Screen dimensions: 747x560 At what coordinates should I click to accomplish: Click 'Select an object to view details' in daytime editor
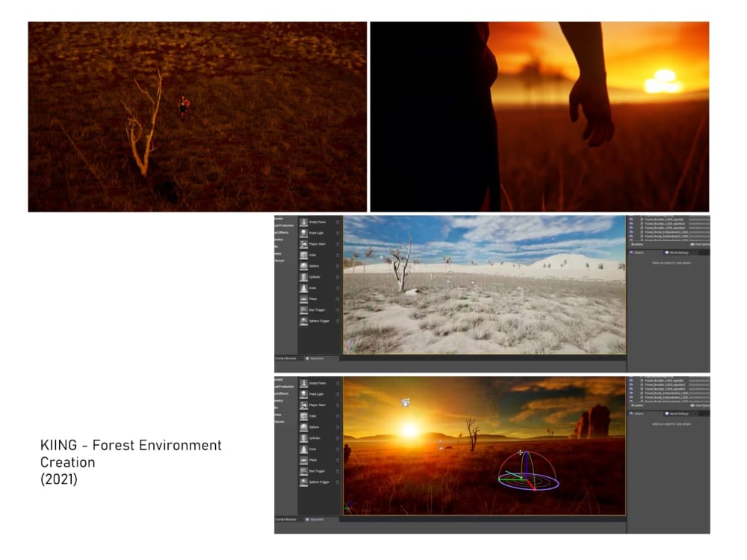672,263
